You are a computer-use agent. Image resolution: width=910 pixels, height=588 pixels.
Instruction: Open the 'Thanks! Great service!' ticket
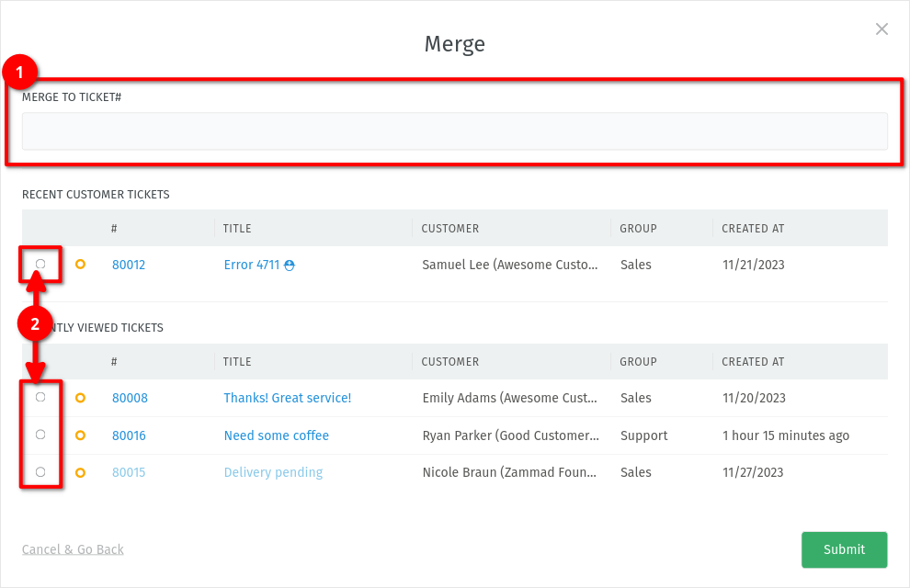(287, 398)
